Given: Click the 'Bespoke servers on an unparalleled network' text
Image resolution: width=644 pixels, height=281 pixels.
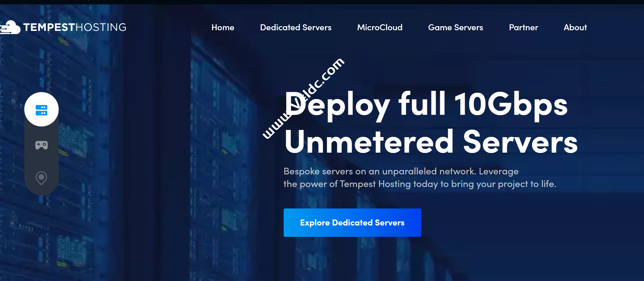Looking at the screenshot, I should coord(380,171).
